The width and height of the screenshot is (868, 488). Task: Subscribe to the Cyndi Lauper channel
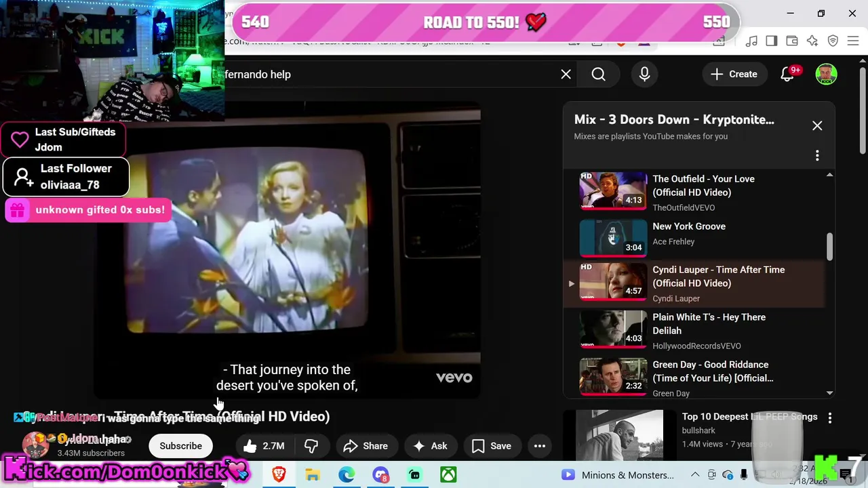[x=180, y=446]
